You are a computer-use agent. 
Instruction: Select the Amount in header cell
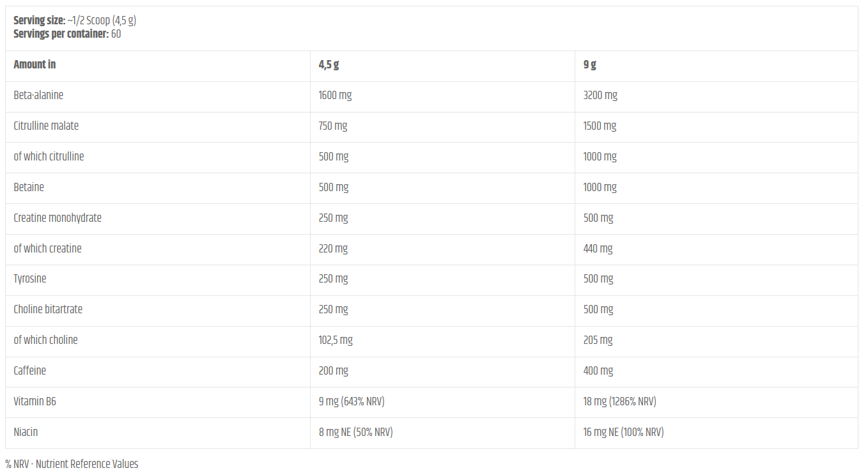pyautogui.click(x=35, y=65)
